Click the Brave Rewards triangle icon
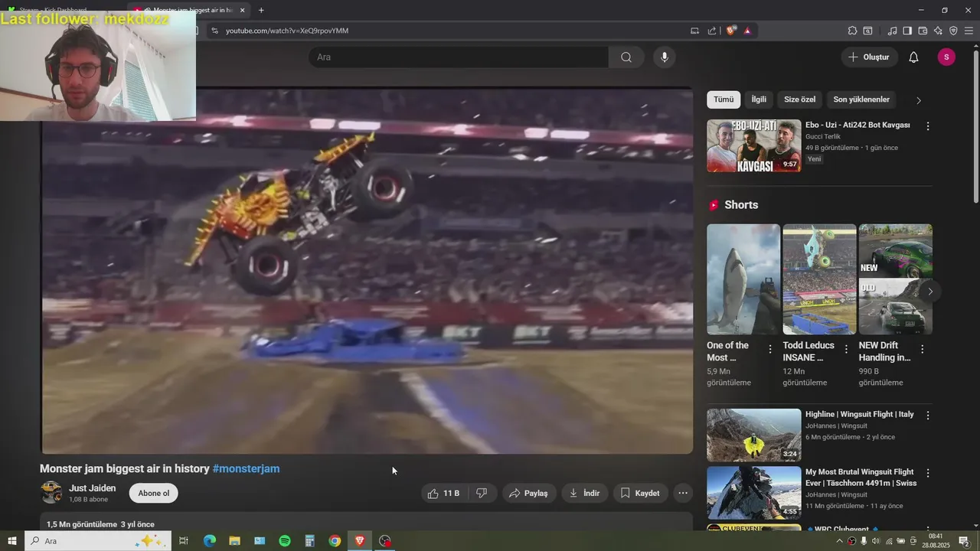This screenshot has width=980, height=551. pyautogui.click(x=747, y=31)
